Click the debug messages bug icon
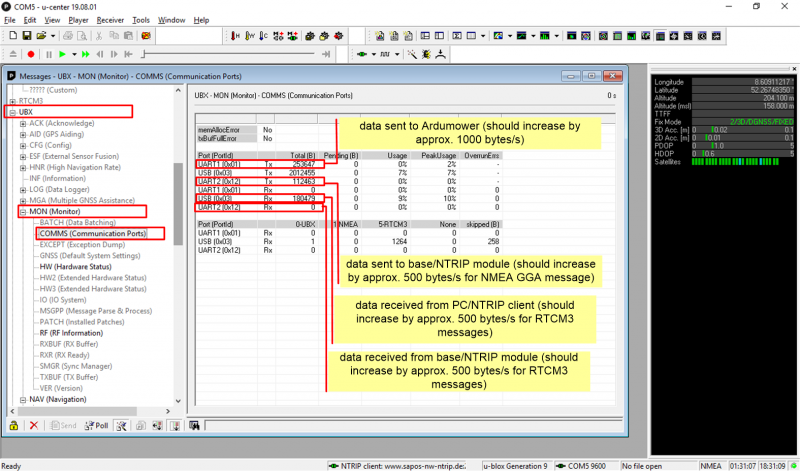Viewport: 800px width, 471px height. 427,54
